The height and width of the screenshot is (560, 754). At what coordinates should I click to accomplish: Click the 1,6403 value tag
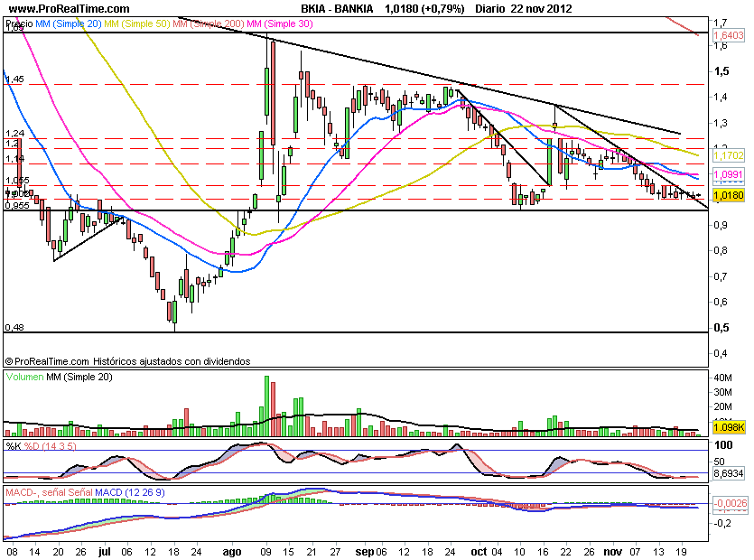click(x=728, y=35)
